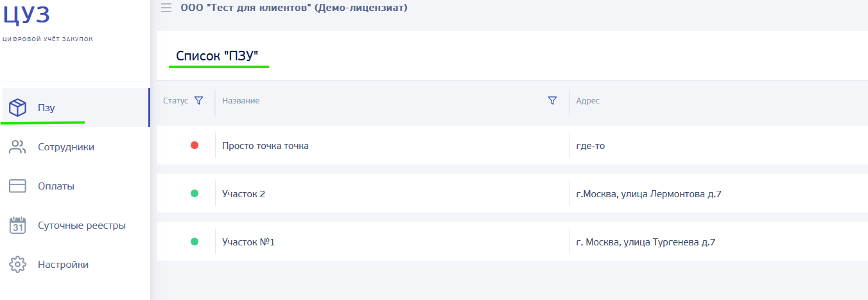Go to the Оплаты section
Viewport: 868px width, 300px height.
coord(56,186)
